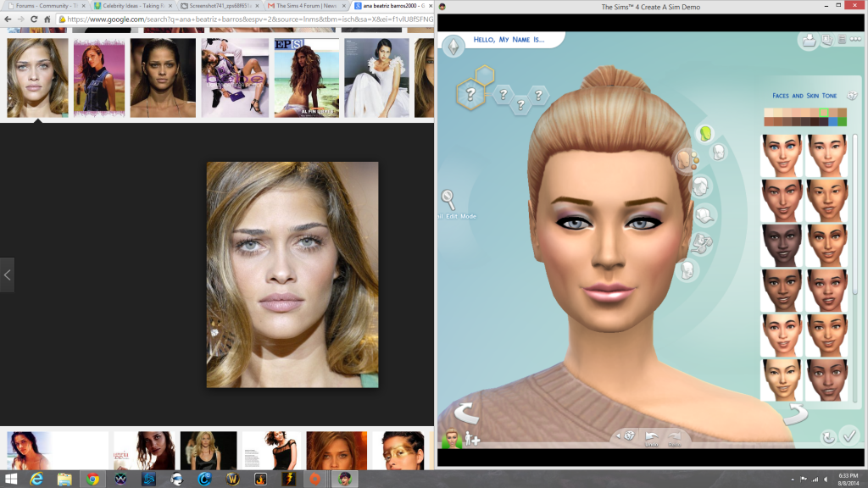Image resolution: width=868 pixels, height=488 pixels.
Task: Select the blue skin tone swatch
Action: pyautogui.click(x=832, y=122)
